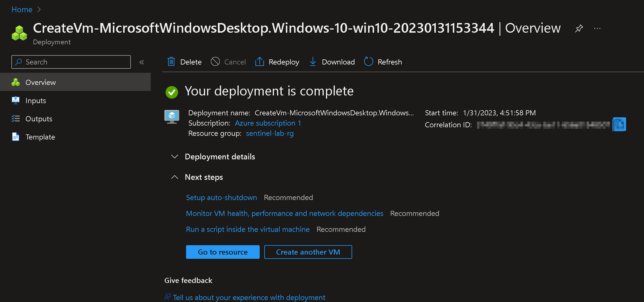Click the Download deployment icon
This screenshot has width=644, height=302.
pyautogui.click(x=313, y=62)
